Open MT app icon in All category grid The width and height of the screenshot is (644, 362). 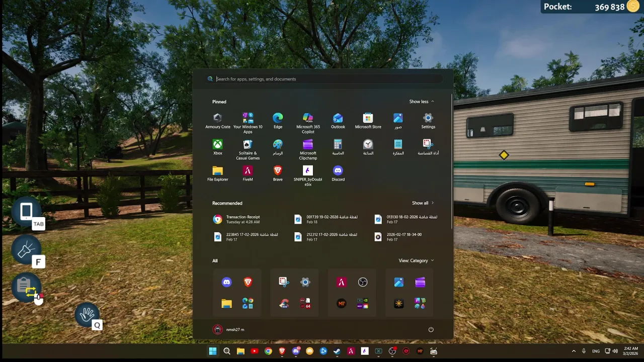(341, 304)
